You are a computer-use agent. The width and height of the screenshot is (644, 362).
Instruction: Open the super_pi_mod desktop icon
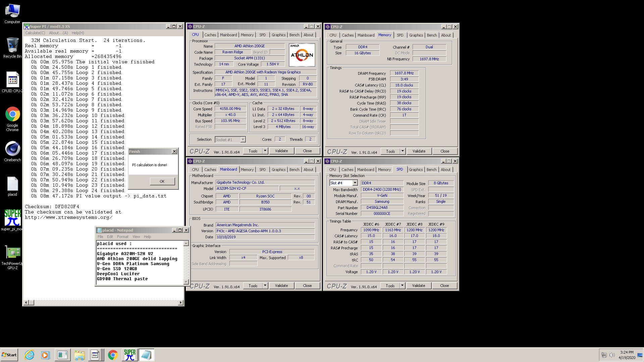click(x=12, y=220)
